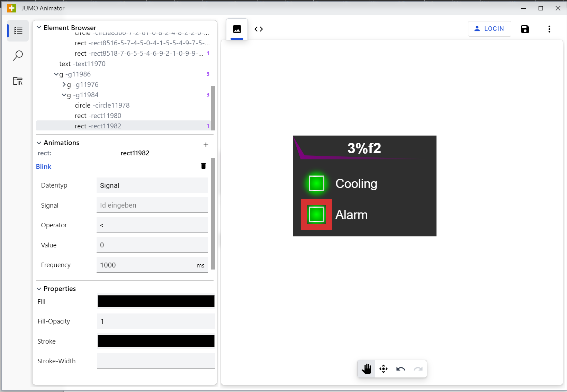Collapse the Properties section
Viewport: 567px width, 392px height.
(x=39, y=289)
